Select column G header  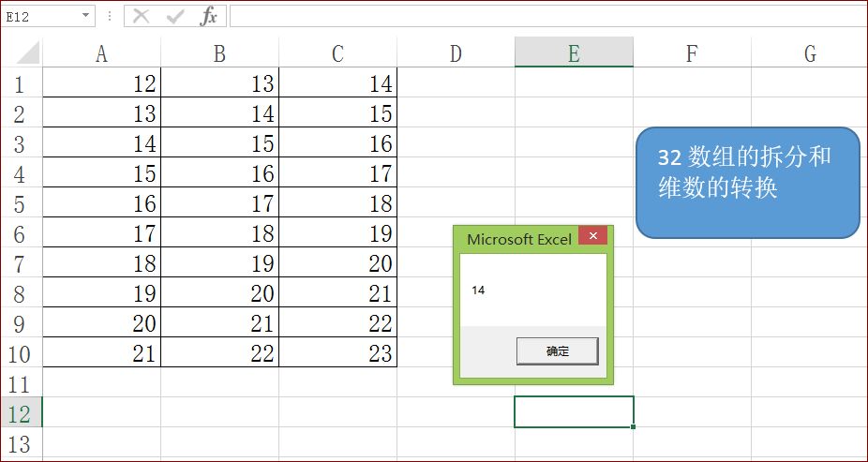click(809, 53)
